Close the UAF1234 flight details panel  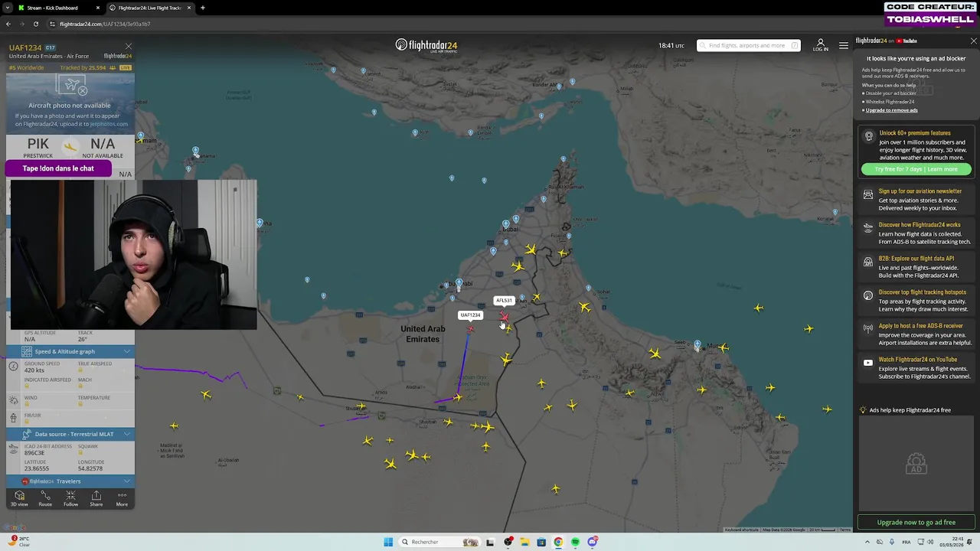coord(129,47)
